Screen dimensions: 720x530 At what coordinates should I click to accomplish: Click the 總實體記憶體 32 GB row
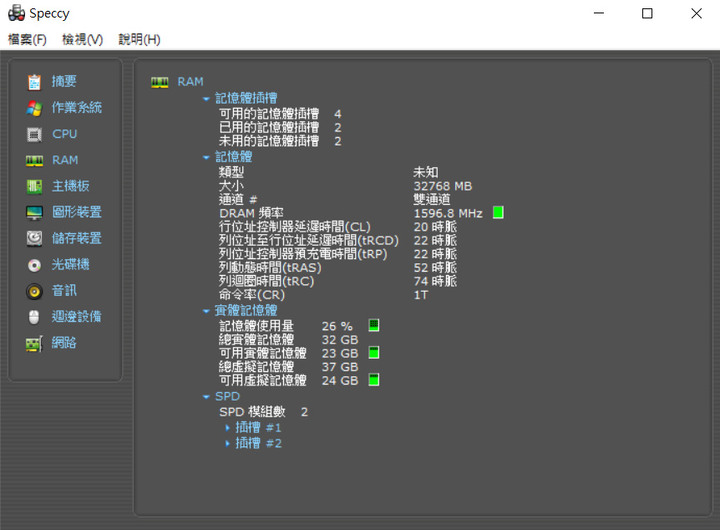point(288,340)
